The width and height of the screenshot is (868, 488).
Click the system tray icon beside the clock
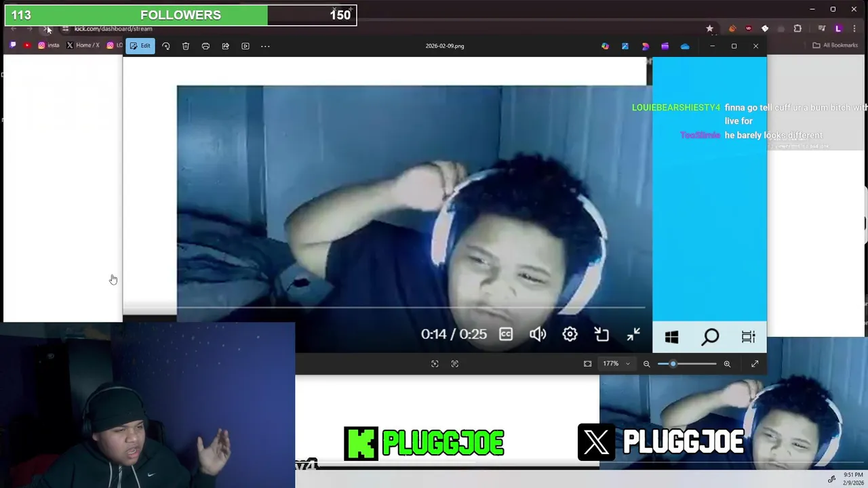coord(832,479)
